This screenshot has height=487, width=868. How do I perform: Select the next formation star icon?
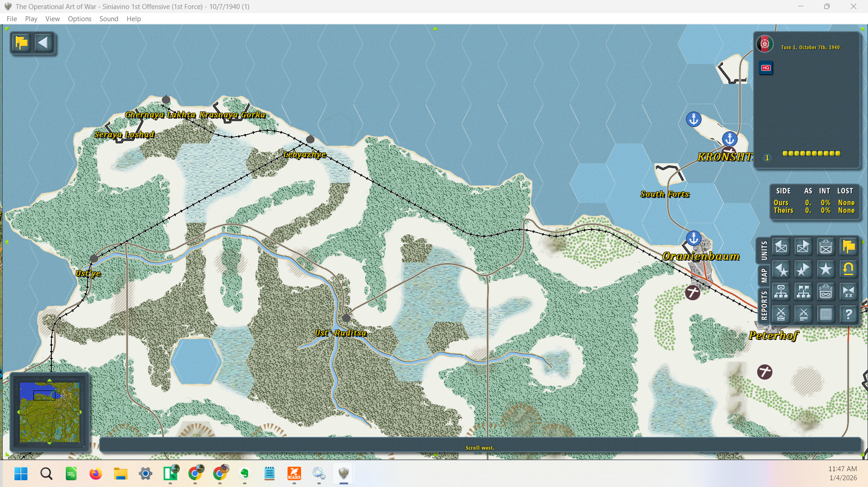(x=803, y=269)
